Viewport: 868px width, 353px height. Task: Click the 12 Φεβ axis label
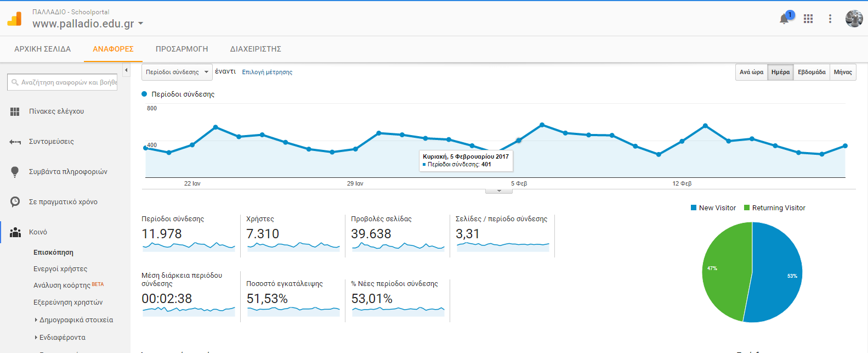pos(682,183)
